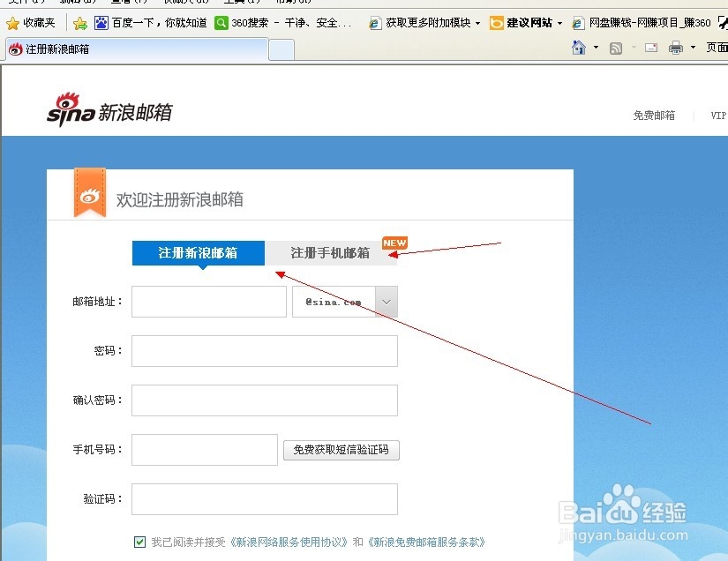Image resolution: width=728 pixels, height=561 pixels.
Task: Click the read mail icon
Action: click(651, 48)
